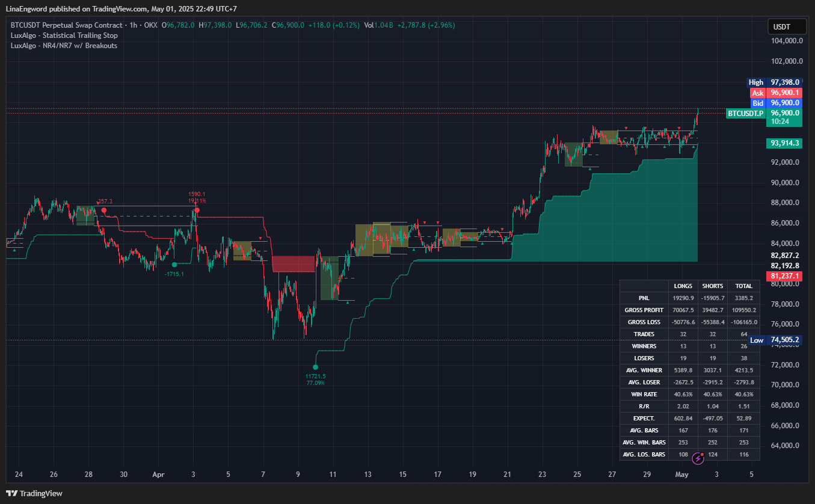Click the TradingView logo at bottom left
This screenshot has height=504, width=815.
tap(34, 493)
